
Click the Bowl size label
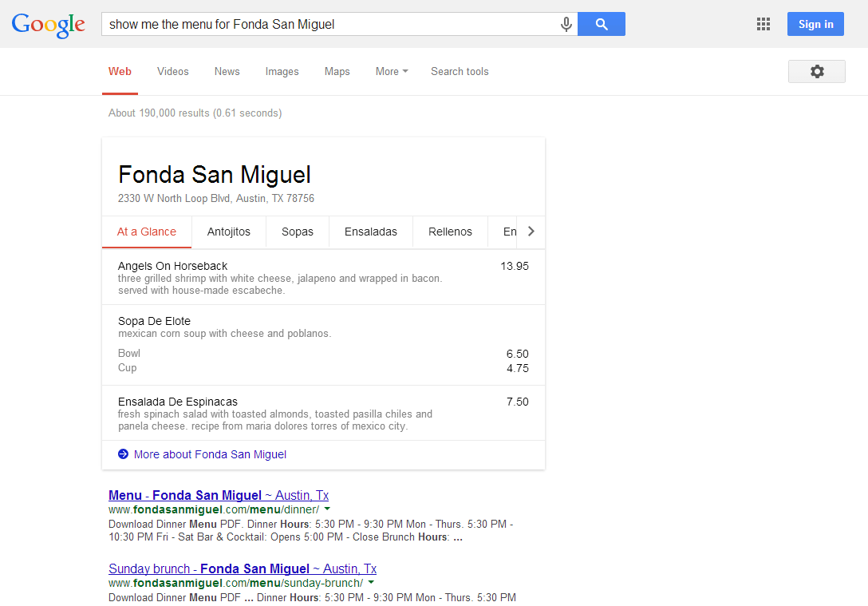(129, 354)
